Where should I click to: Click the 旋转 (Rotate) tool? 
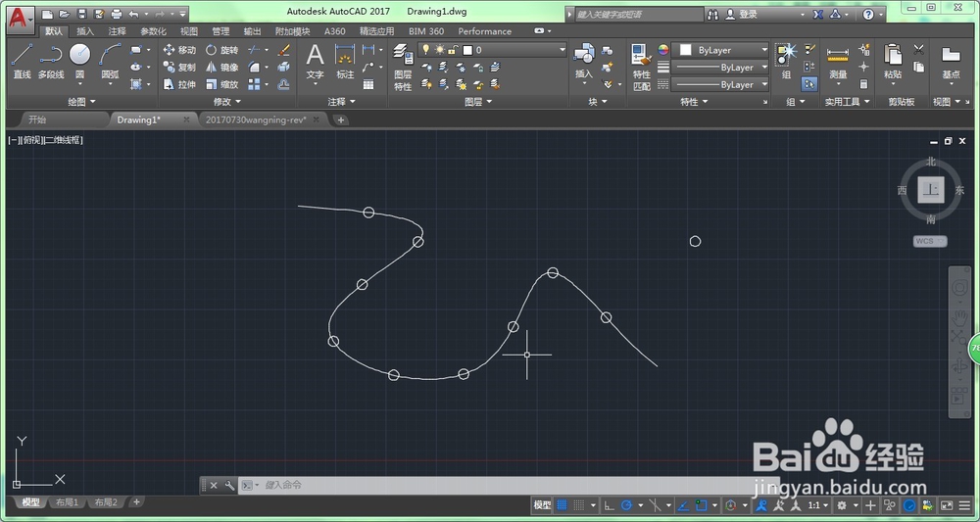click(221, 50)
